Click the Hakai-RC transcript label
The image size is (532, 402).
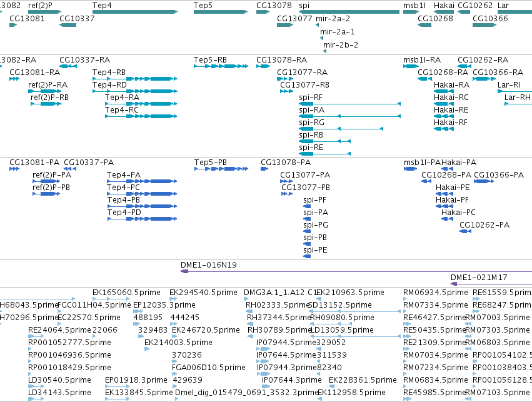pyautogui.click(x=451, y=98)
